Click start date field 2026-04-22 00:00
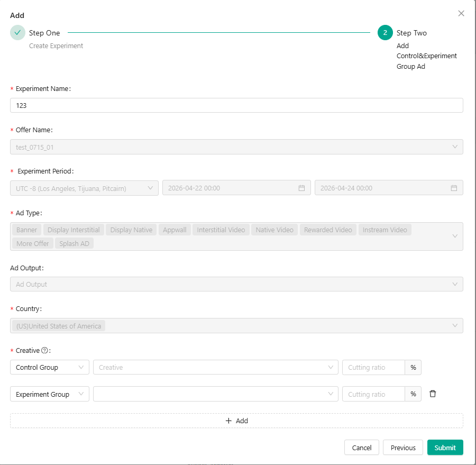Image resolution: width=476 pixels, height=465 pixels. point(236,188)
